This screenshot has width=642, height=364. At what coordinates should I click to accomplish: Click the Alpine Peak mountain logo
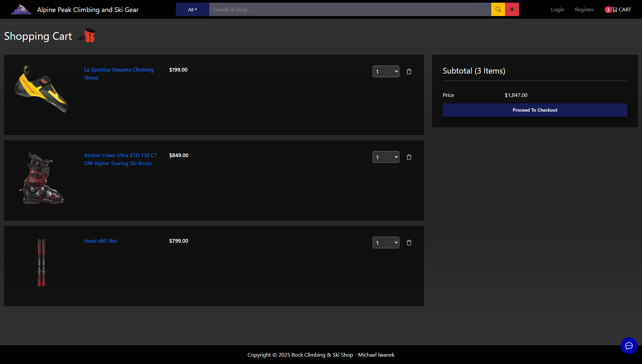[21, 9]
